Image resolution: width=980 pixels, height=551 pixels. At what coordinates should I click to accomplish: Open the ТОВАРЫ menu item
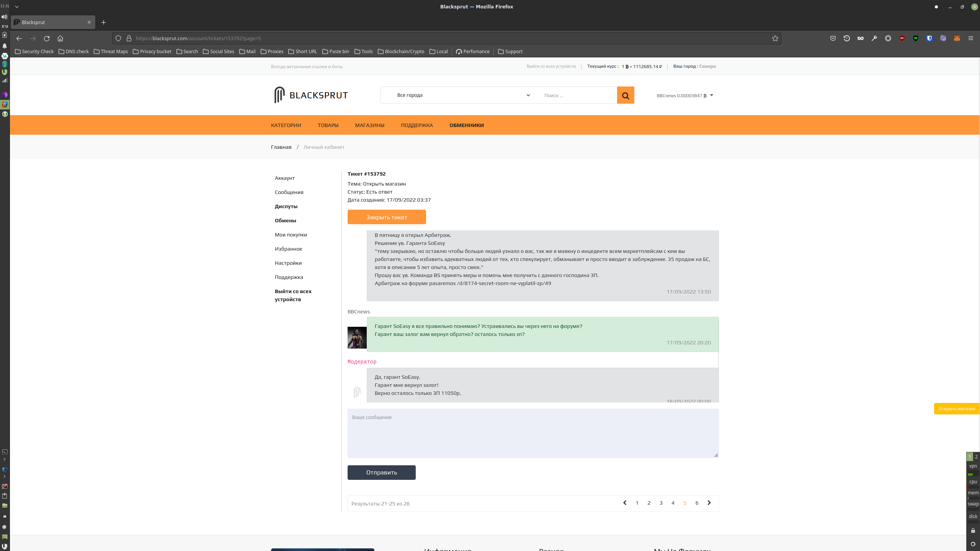click(328, 125)
